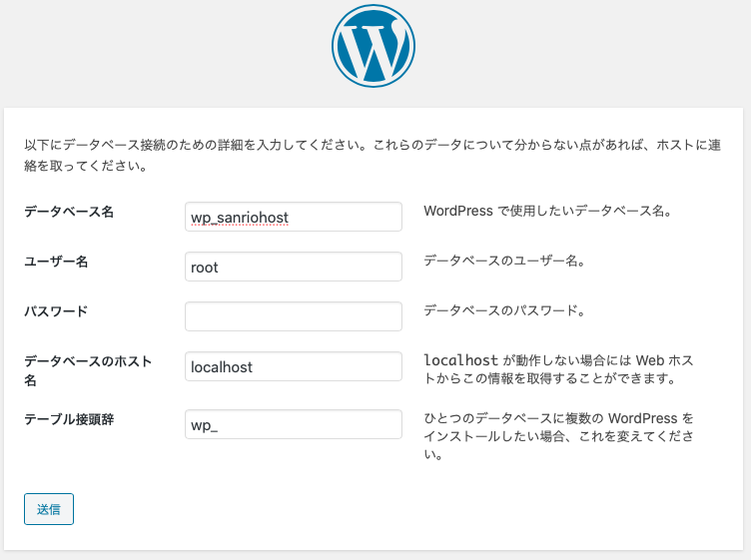
Task: Click the データベースのパスワード hint text
Action: coord(503,311)
